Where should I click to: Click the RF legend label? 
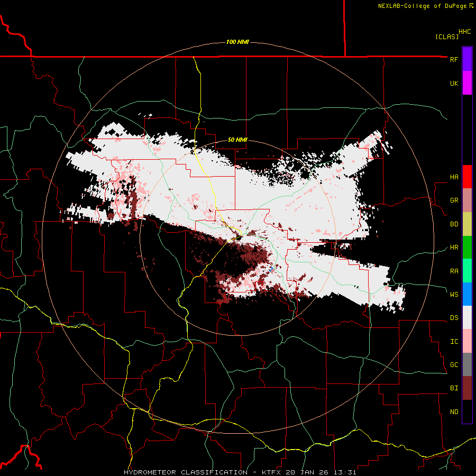pyautogui.click(x=454, y=59)
